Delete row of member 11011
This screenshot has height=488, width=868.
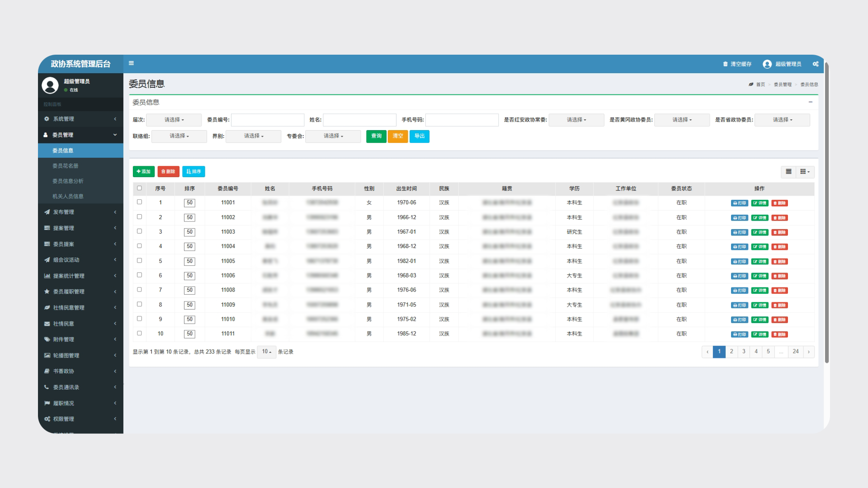pyautogui.click(x=779, y=334)
